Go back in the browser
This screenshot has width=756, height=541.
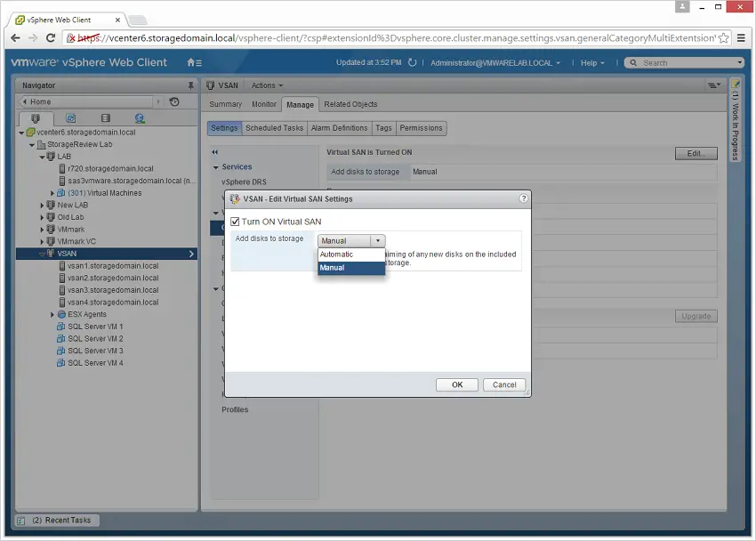(15, 38)
